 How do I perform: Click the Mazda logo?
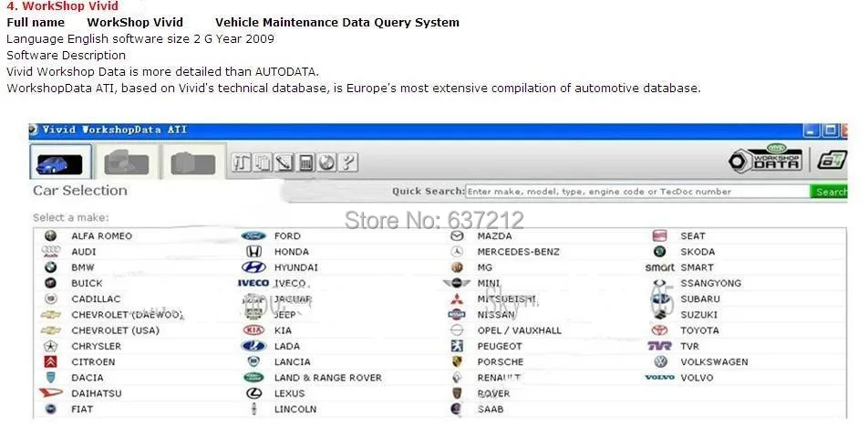pos(457,235)
